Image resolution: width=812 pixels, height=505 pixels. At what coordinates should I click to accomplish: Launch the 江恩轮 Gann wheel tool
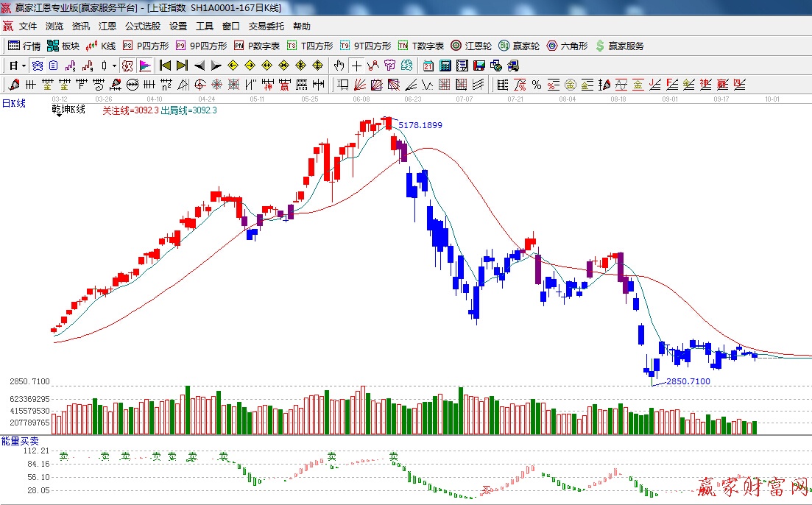[x=472, y=46]
